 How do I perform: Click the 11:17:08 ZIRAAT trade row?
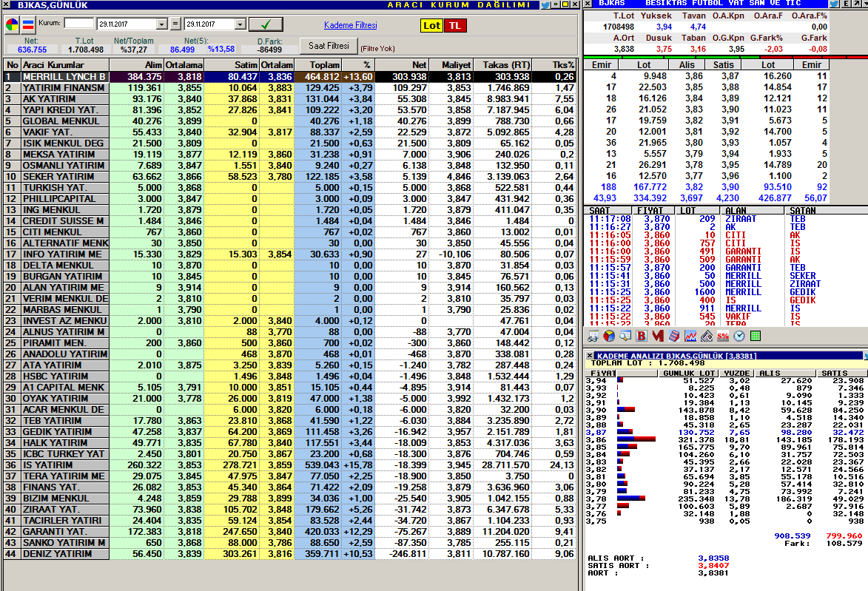pos(725,219)
